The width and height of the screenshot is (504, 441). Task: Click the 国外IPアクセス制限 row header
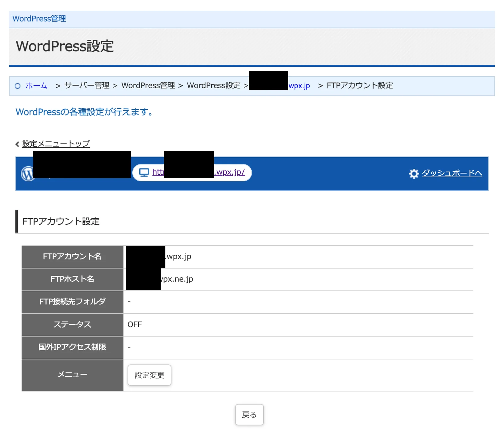(72, 347)
